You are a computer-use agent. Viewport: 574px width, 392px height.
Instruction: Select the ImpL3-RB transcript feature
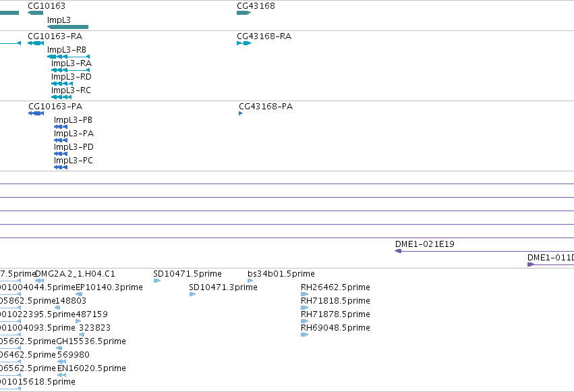tap(68, 57)
